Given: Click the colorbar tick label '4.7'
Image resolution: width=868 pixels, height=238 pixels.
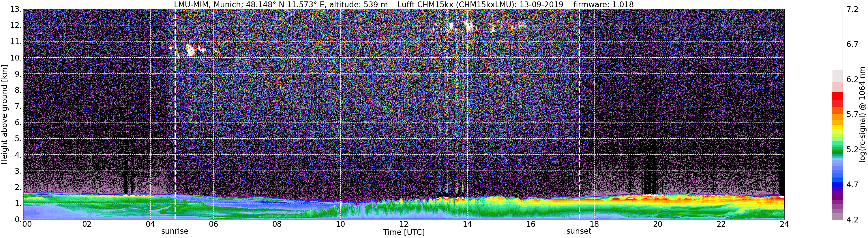Looking at the screenshot, I should pyautogui.click(x=852, y=184).
